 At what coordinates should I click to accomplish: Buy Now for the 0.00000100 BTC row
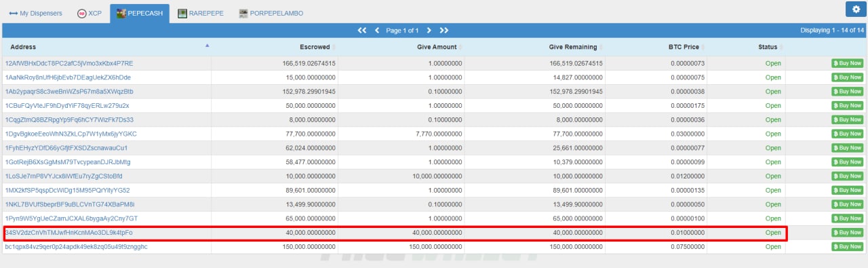848,218
